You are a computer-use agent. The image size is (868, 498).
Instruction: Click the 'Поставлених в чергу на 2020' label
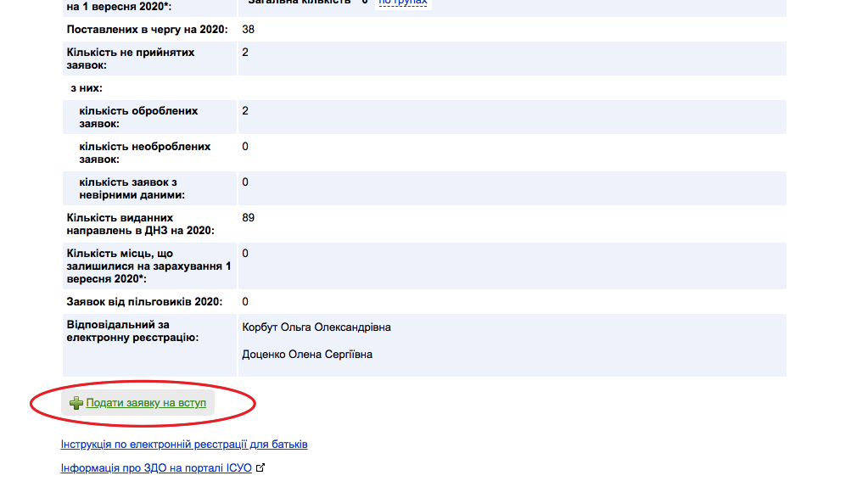tap(147, 30)
